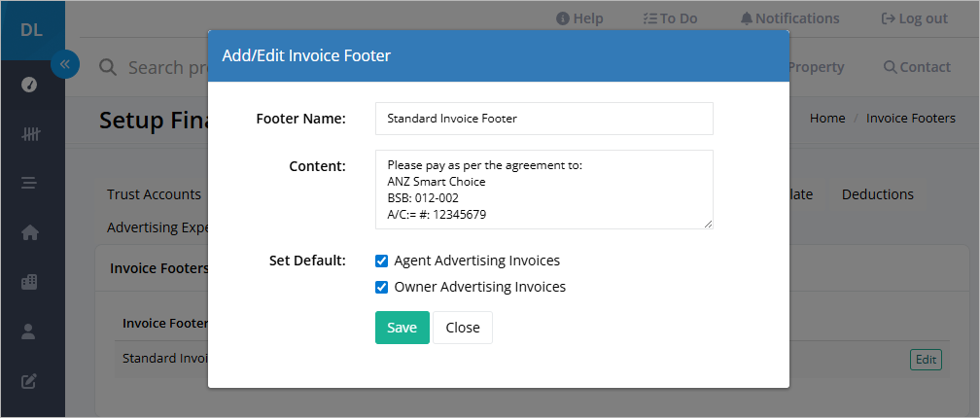Grab the Content textarea resize handle

708,224
